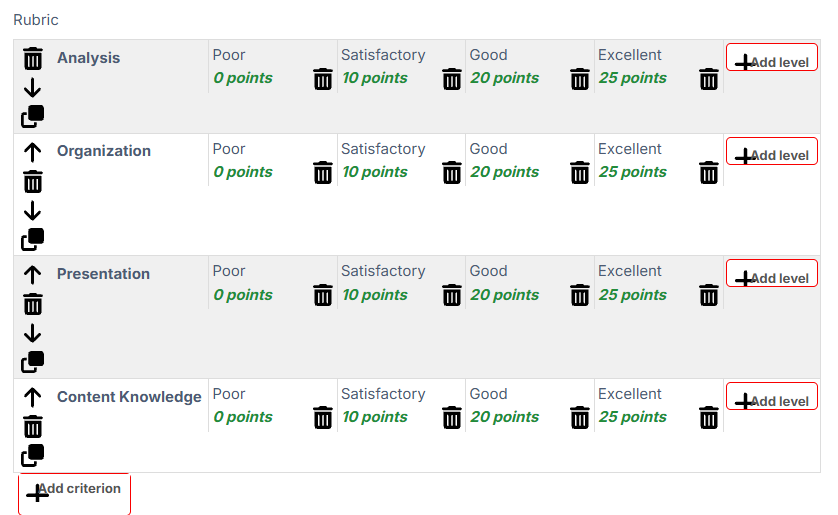Remove Excellent level from Organization row
The height and width of the screenshot is (515, 838).
[709, 173]
